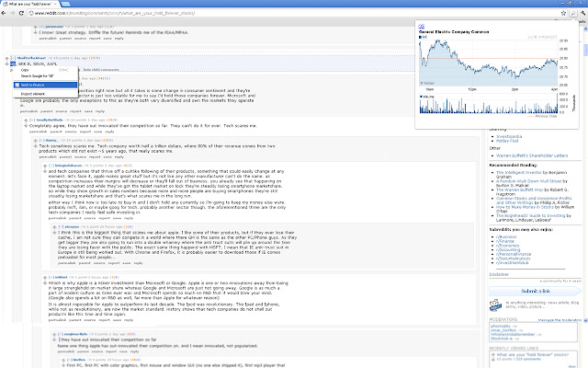The width and height of the screenshot is (588, 368).
Task: Downvote the 'Which is why Apple' comment
Action: (45, 283)
